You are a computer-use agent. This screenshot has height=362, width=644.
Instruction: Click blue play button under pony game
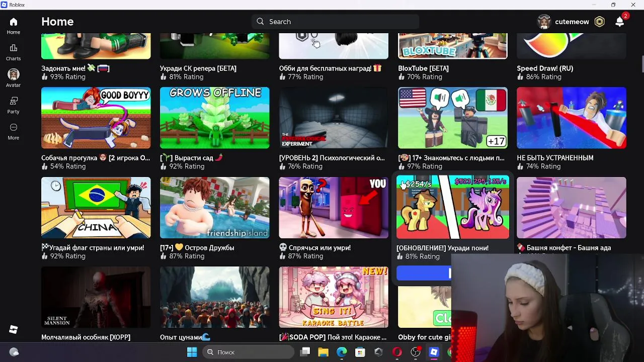(x=424, y=273)
